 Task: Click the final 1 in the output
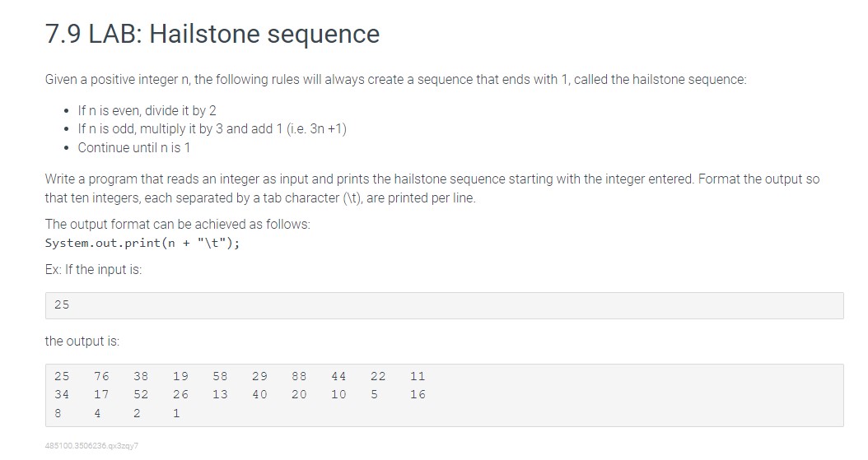[x=176, y=413]
